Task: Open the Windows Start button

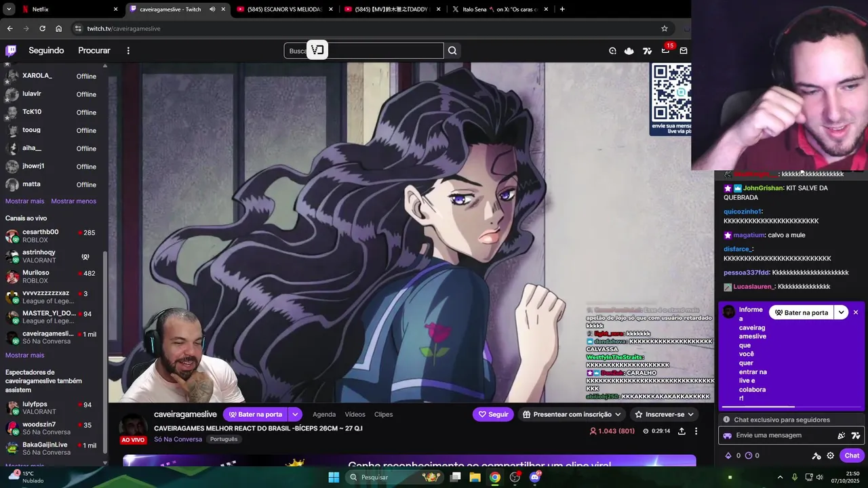Action: (x=334, y=477)
